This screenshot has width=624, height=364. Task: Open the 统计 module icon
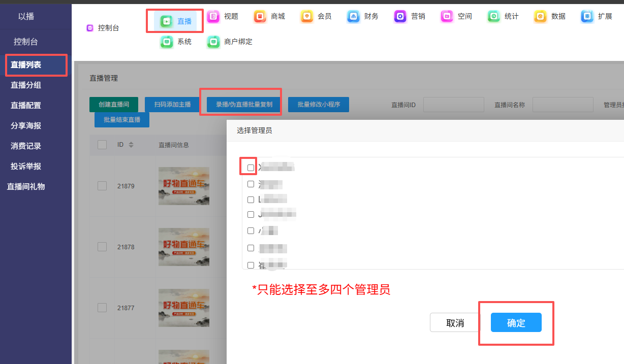click(x=493, y=16)
